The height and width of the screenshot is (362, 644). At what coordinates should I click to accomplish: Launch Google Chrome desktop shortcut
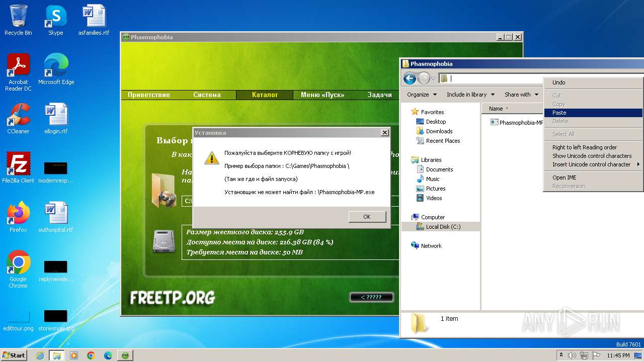(x=18, y=269)
